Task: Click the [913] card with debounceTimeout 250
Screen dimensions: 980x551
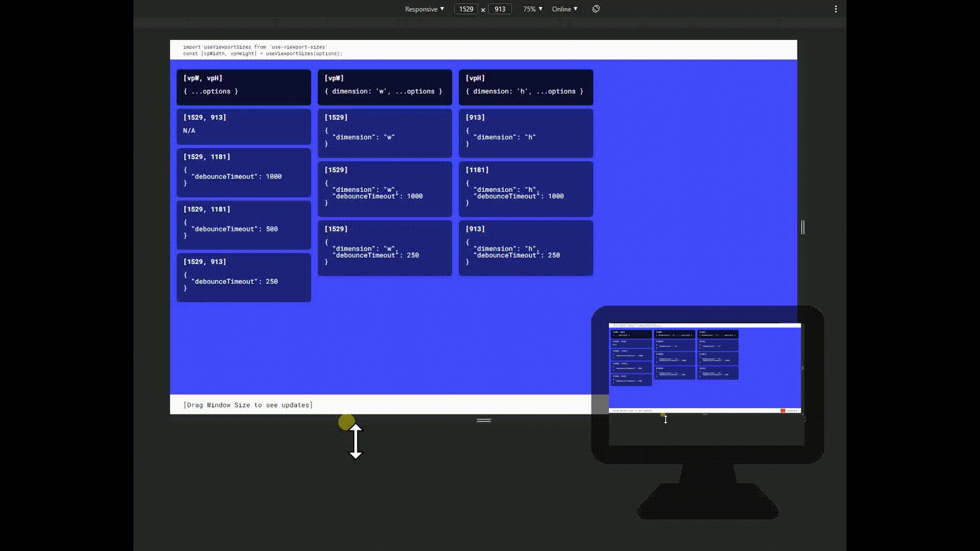Action: click(x=526, y=248)
